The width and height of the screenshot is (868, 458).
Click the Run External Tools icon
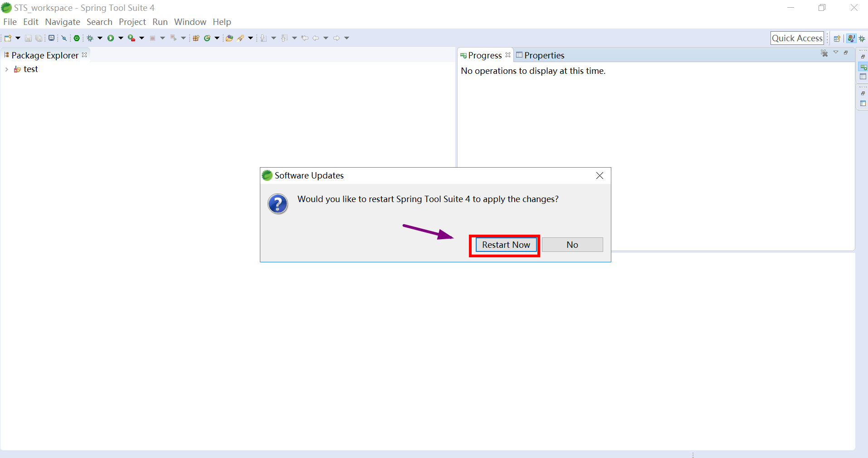[x=132, y=38]
